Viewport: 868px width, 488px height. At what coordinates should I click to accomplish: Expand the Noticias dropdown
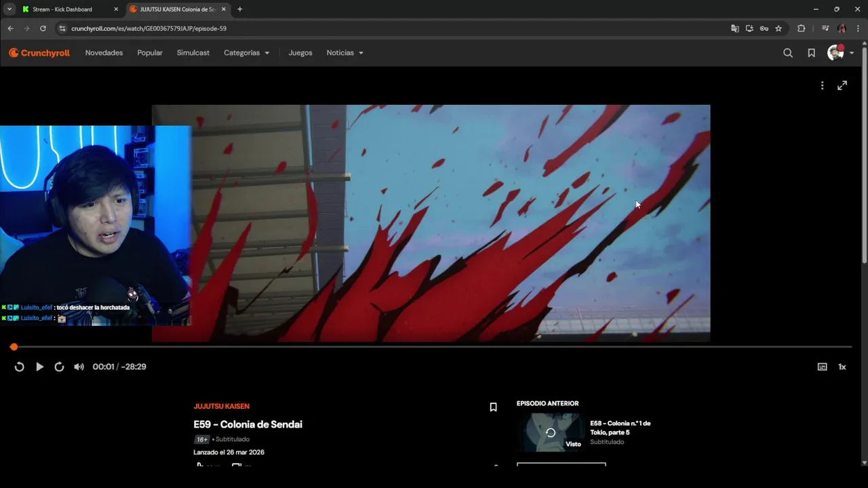point(345,53)
